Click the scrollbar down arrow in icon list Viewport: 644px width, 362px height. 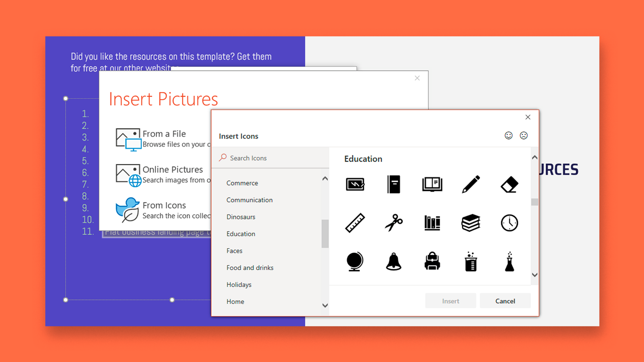(x=535, y=275)
